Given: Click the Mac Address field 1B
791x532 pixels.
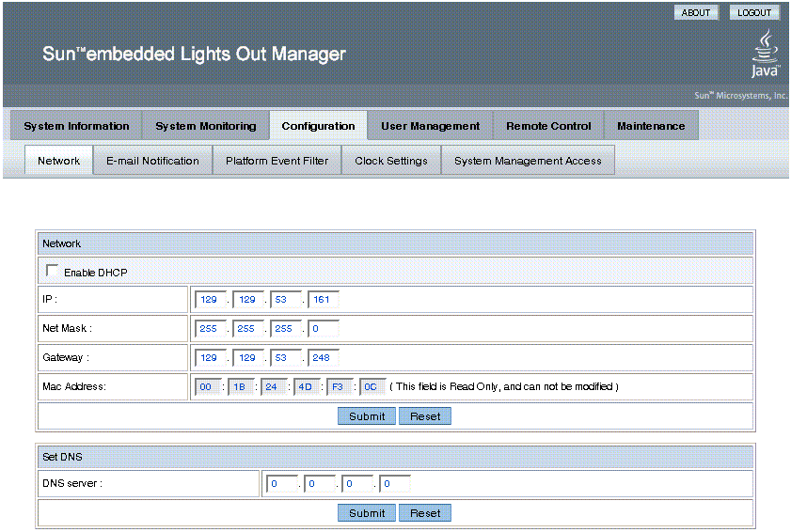Looking at the screenshot, I should pyautogui.click(x=241, y=386).
